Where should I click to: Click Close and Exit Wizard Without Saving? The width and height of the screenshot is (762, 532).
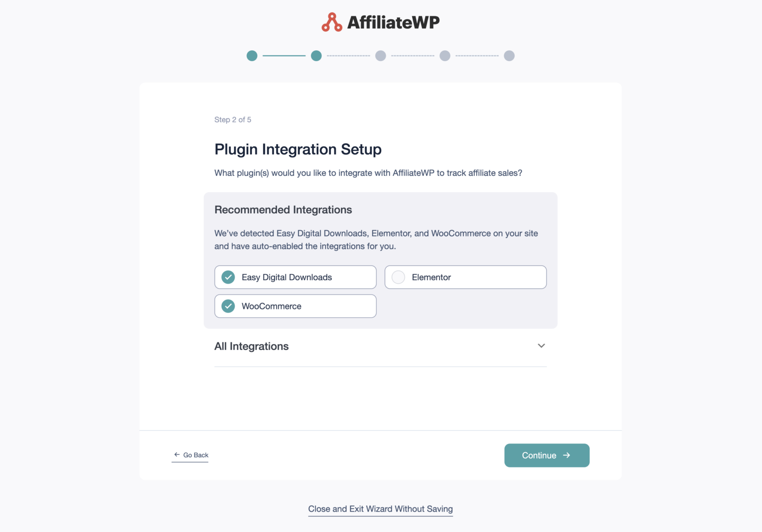(380, 509)
